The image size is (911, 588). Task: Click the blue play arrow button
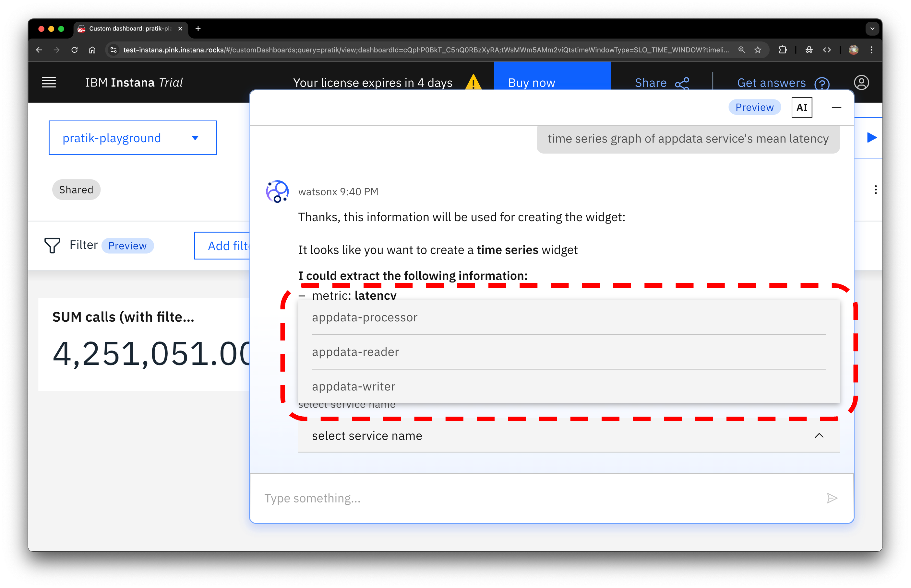[871, 138]
